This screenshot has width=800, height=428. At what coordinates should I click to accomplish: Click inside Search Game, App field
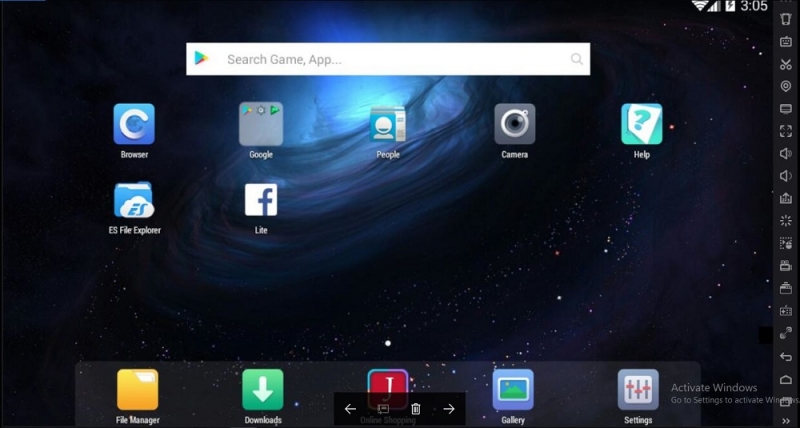(x=388, y=59)
